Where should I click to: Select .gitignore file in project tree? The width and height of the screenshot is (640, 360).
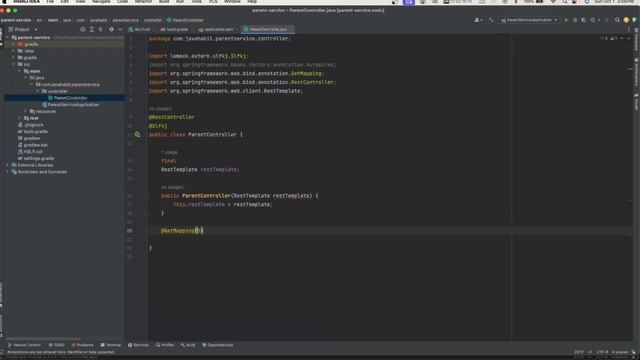point(31,125)
